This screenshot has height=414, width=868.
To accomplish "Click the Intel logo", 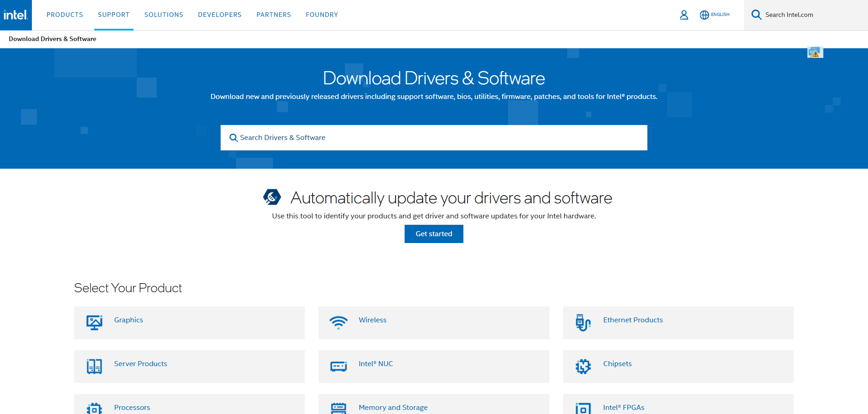I will tap(15, 15).
